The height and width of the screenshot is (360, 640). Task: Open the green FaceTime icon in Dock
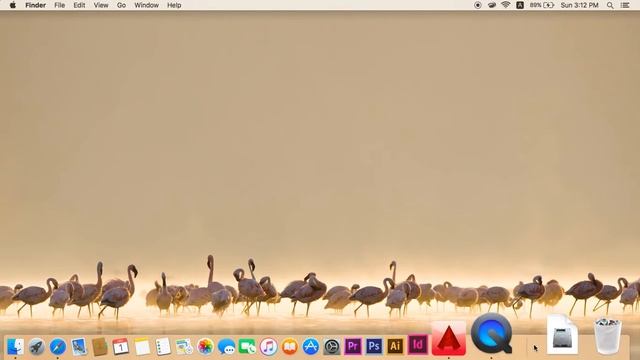pos(247,347)
